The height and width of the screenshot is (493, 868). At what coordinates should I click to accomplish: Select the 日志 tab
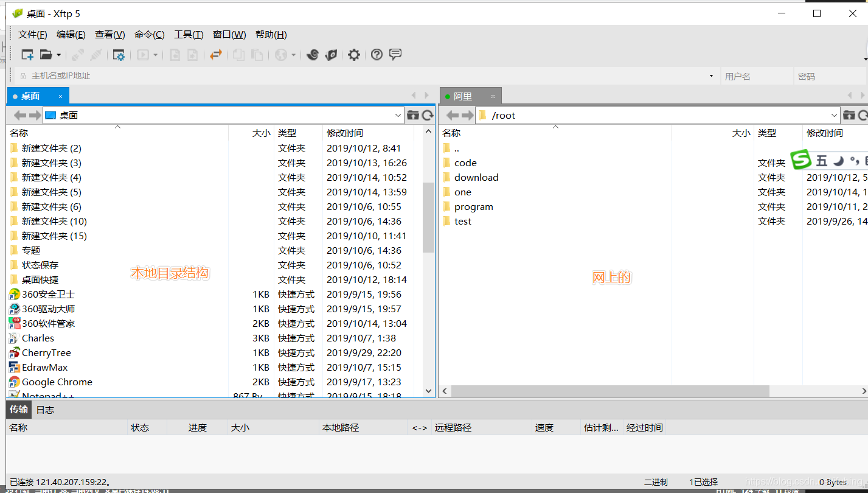45,410
